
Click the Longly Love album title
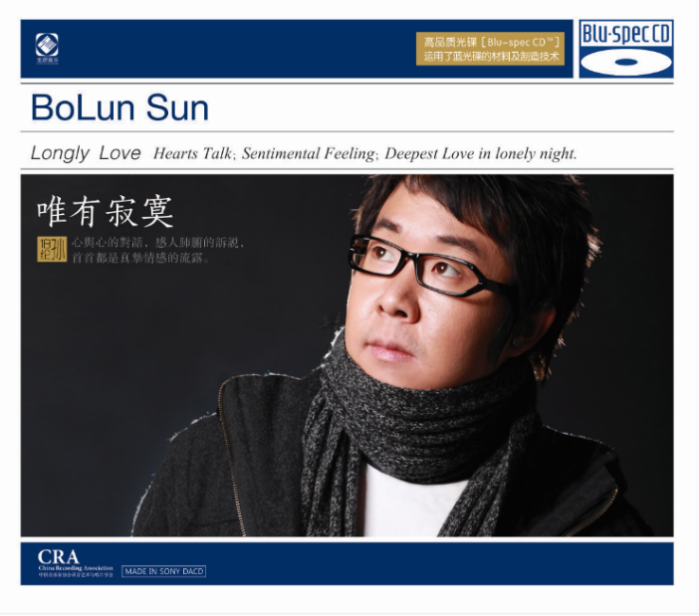(86, 153)
